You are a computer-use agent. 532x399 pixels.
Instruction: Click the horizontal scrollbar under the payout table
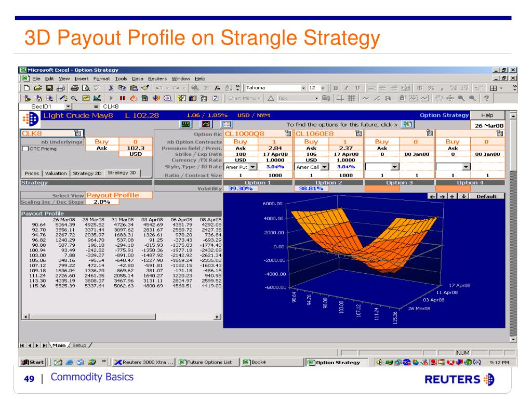(122, 317)
